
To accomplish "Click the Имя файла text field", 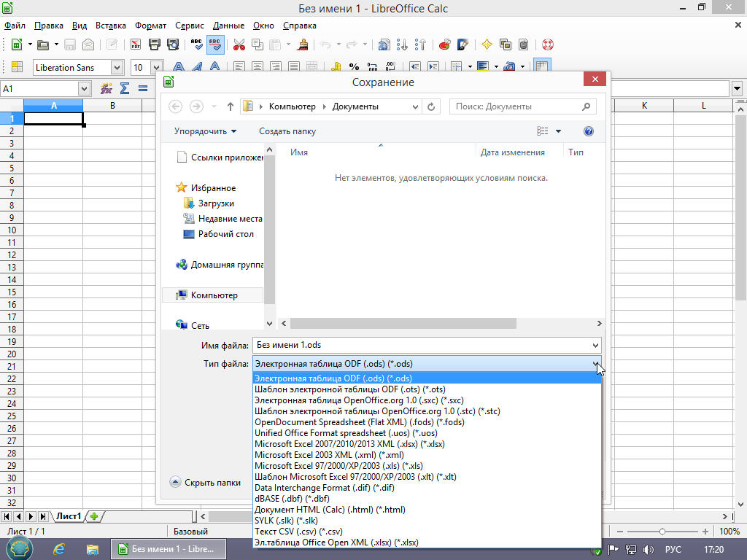I will click(x=422, y=345).
